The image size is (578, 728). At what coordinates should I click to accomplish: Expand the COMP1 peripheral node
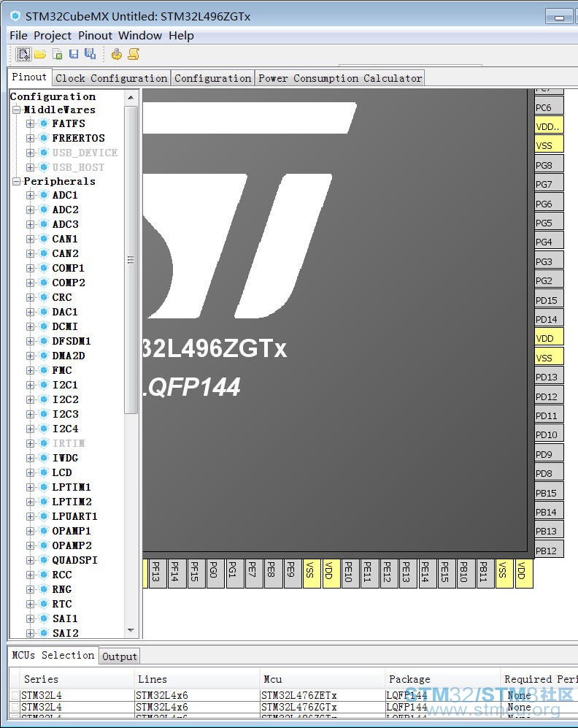(x=30, y=269)
